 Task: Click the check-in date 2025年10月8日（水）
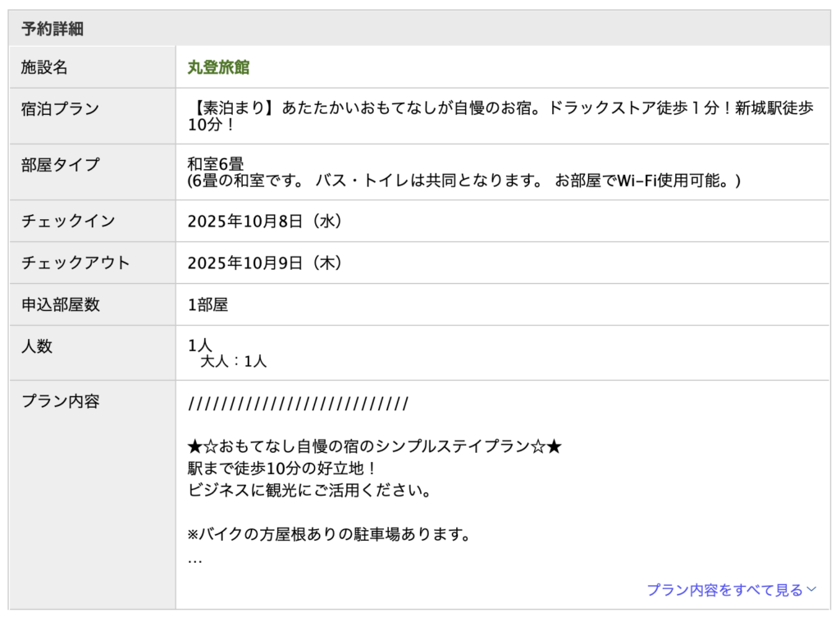coord(265,221)
